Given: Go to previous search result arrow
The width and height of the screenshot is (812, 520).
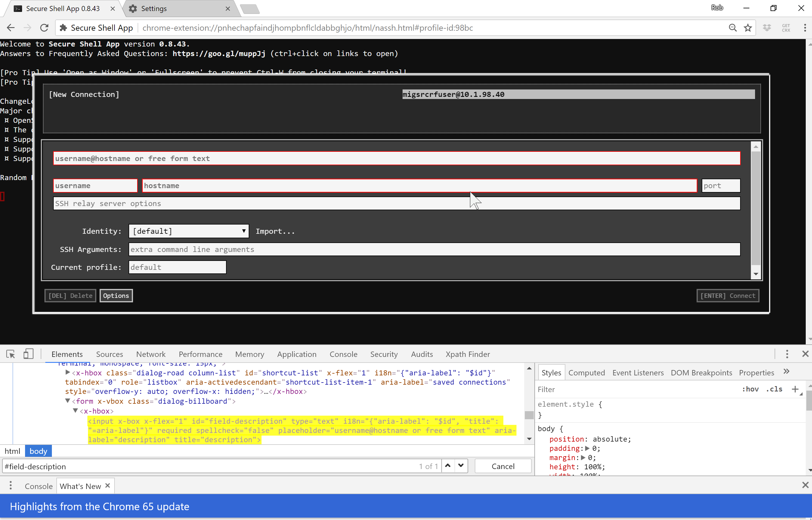Looking at the screenshot, I should pyautogui.click(x=448, y=466).
